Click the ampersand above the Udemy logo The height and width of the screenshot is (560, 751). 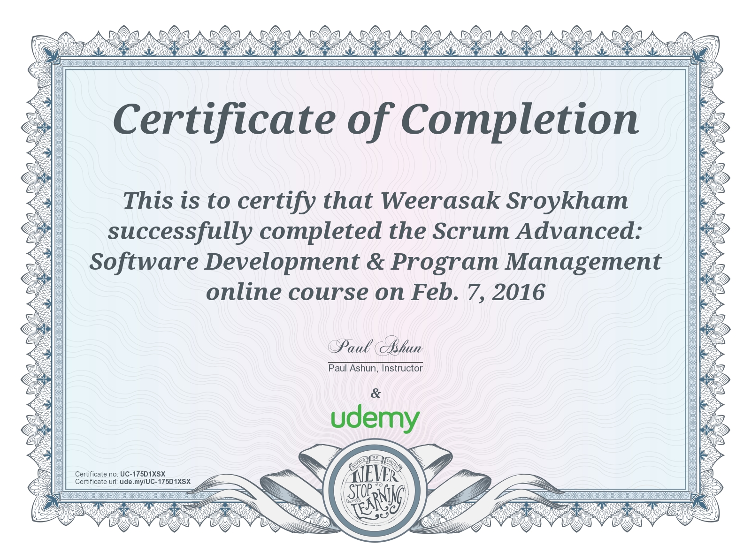[375, 393]
